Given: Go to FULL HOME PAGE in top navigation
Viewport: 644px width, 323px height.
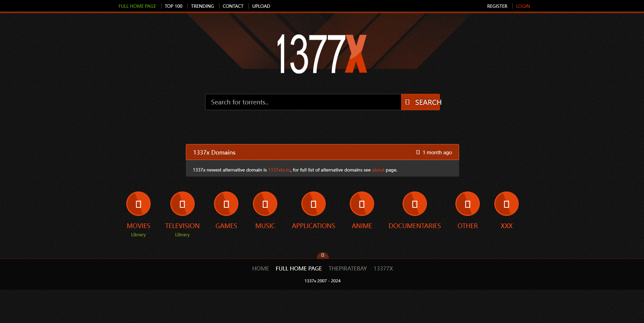Looking at the screenshot, I should (x=137, y=6).
